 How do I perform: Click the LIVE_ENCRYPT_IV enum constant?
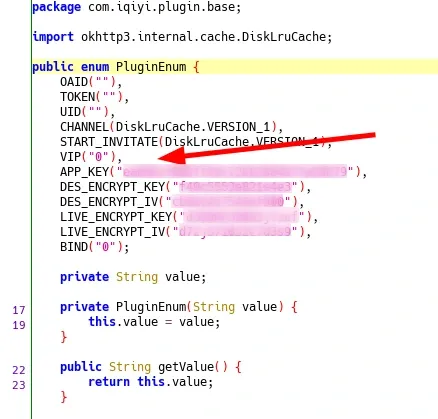(x=185, y=232)
